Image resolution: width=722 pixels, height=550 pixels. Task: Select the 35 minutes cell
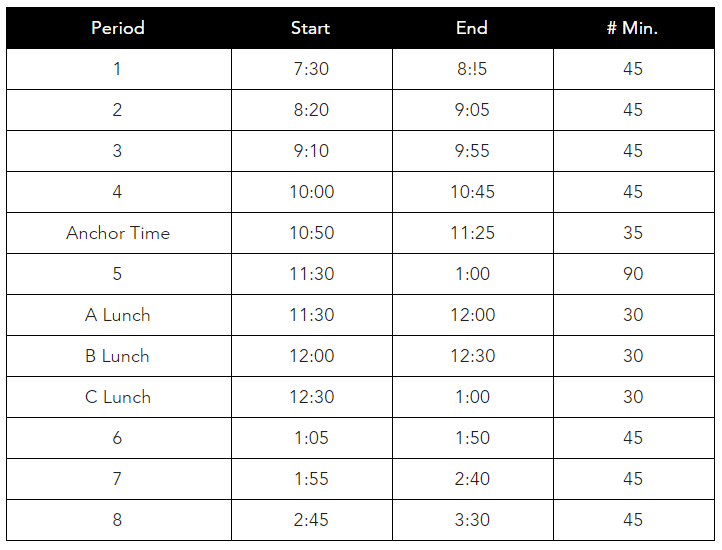pyautogui.click(x=633, y=233)
